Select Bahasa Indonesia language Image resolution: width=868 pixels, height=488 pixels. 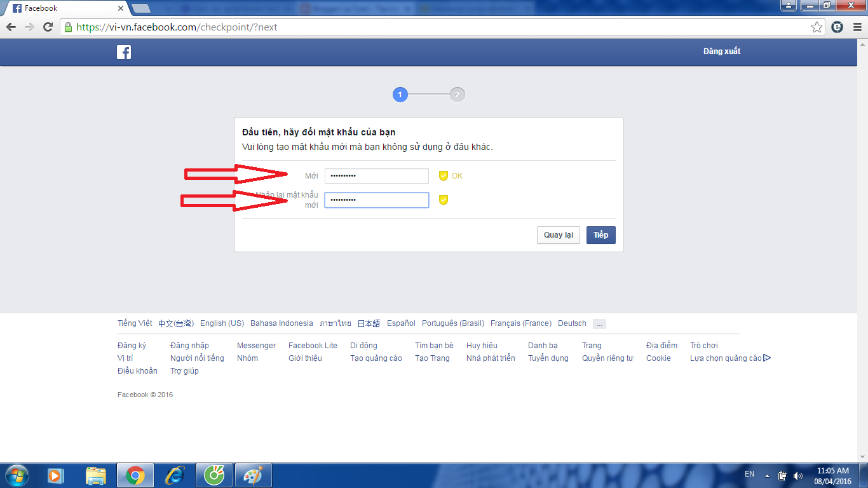pos(281,323)
